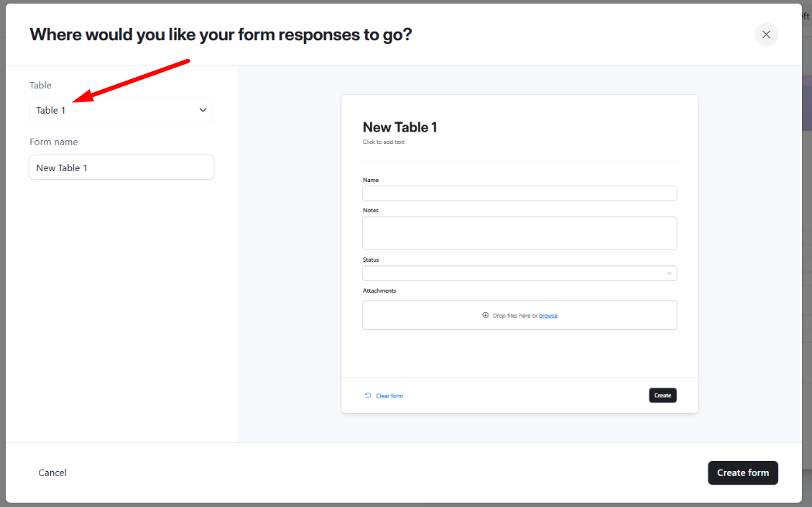
Task: Click the Form name input showing New Table 1
Action: (x=121, y=167)
